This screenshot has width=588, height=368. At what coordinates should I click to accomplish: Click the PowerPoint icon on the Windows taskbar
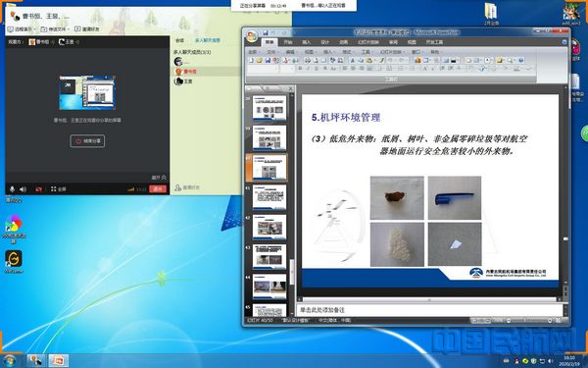click(58, 361)
